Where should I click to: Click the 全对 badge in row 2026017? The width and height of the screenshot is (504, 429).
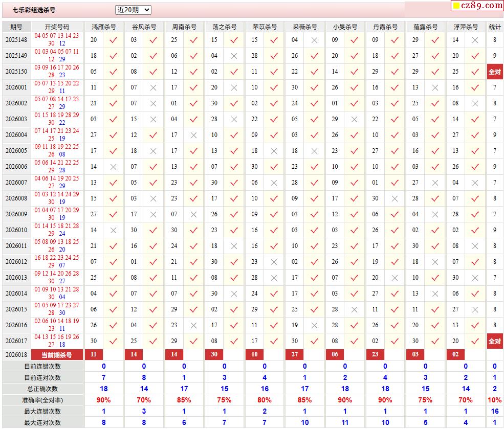click(494, 341)
